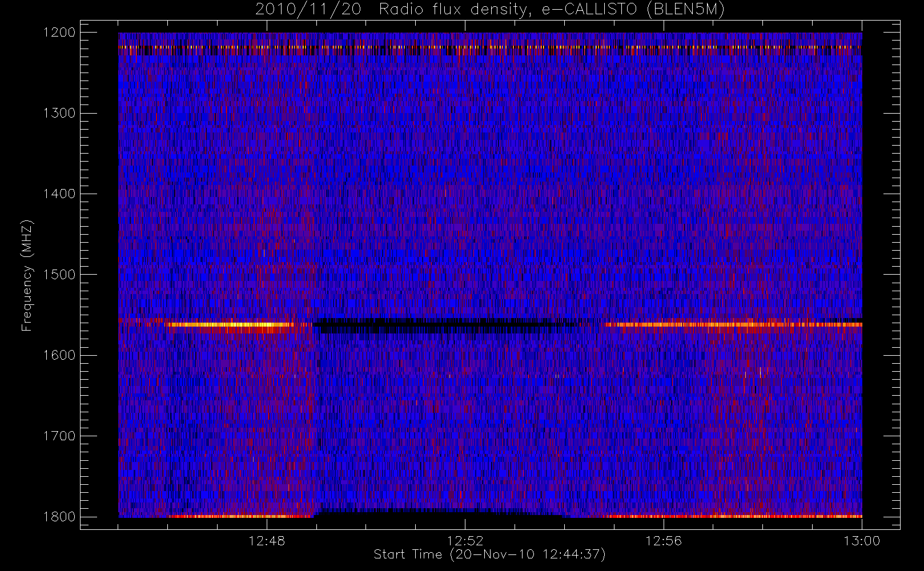Screen dimensions: 924x571
Task: Click the Frequency (MHZ) axis label
Action: click(x=27, y=275)
